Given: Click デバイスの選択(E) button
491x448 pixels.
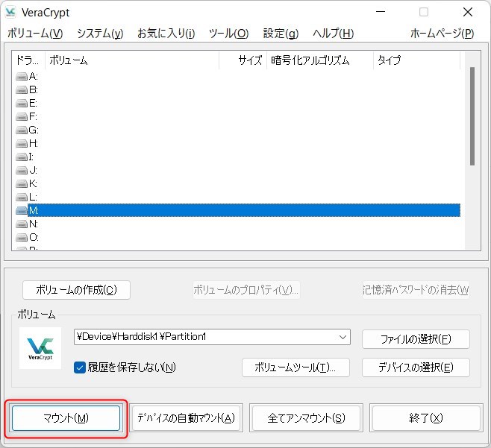Looking at the screenshot, I should (416, 367).
